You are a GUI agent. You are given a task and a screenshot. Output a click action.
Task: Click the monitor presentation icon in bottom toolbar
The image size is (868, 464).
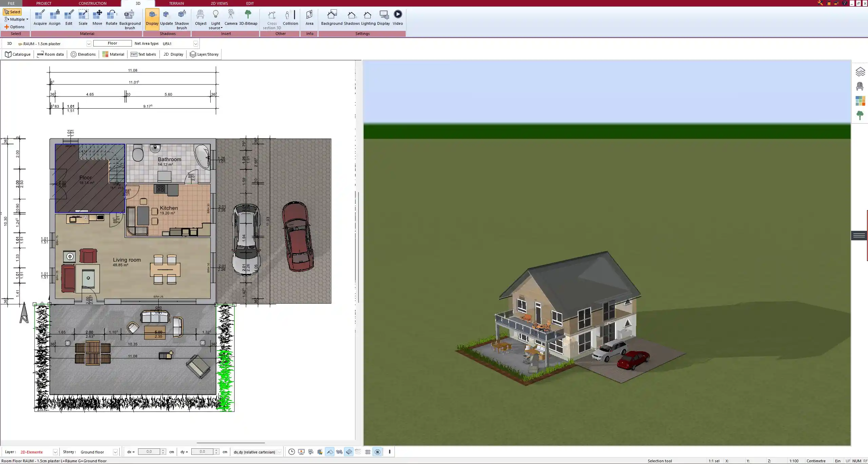301,452
